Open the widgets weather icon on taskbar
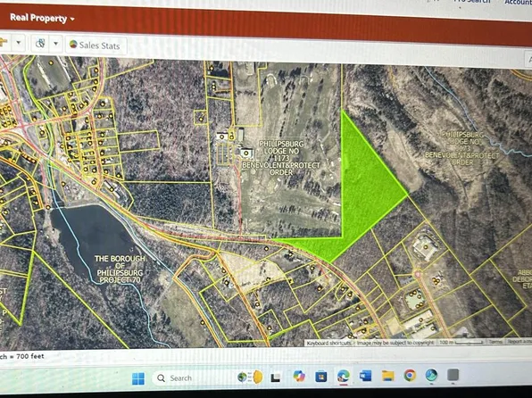 pos(251,377)
